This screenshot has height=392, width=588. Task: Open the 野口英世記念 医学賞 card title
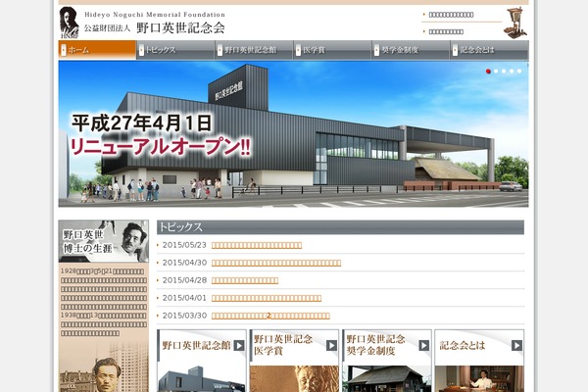[x=283, y=345]
